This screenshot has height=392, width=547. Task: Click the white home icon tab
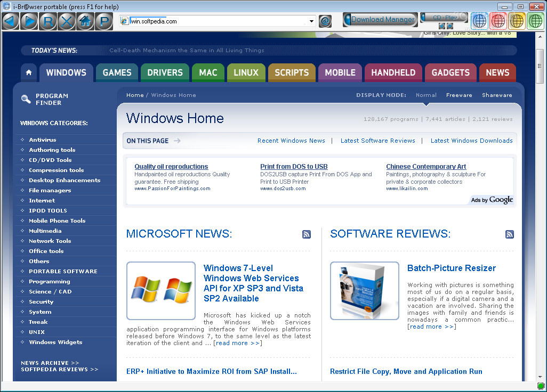pos(29,72)
